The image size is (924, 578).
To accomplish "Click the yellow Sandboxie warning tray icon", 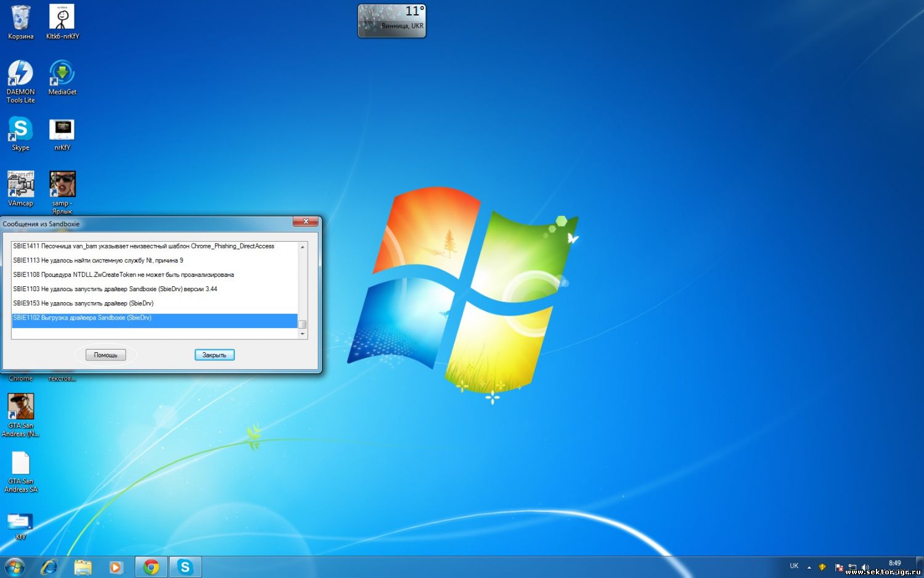I will (822, 567).
